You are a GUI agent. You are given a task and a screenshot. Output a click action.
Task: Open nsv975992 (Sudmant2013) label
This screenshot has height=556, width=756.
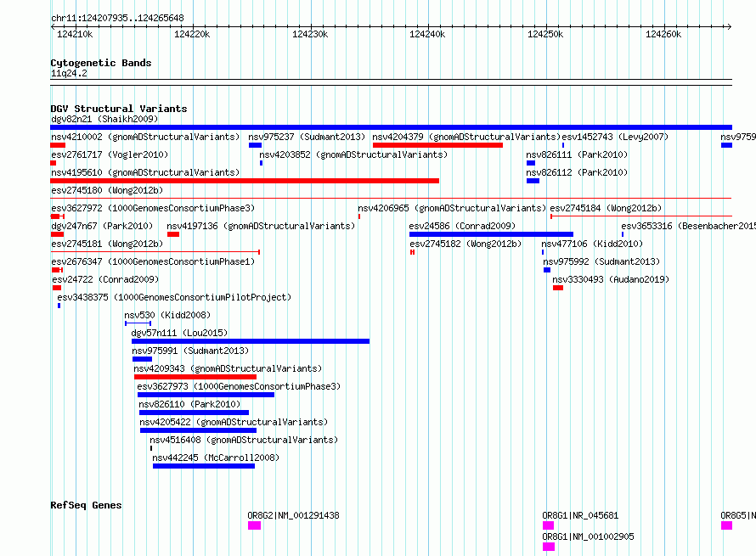[x=601, y=261]
